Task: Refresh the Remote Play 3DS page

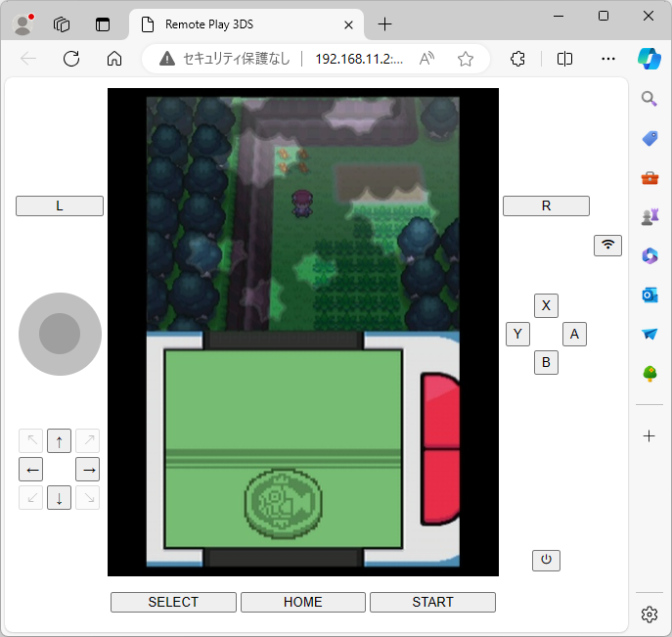Action: click(71, 59)
